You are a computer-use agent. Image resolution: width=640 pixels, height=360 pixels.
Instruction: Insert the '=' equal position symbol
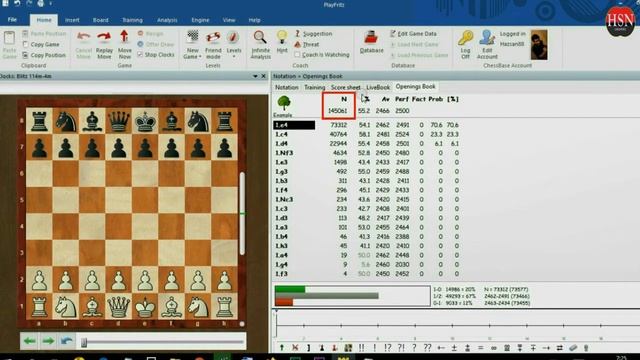point(480,348)
